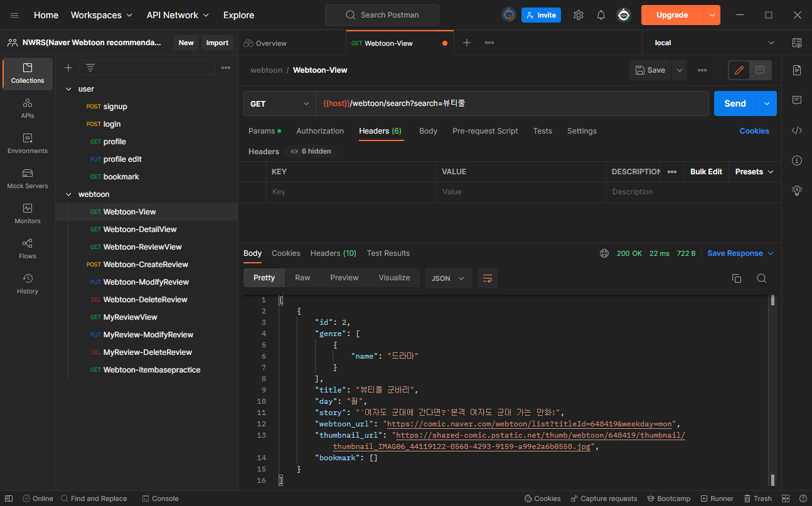Open the Send button dropdown arrow

[x=766, y=103]
